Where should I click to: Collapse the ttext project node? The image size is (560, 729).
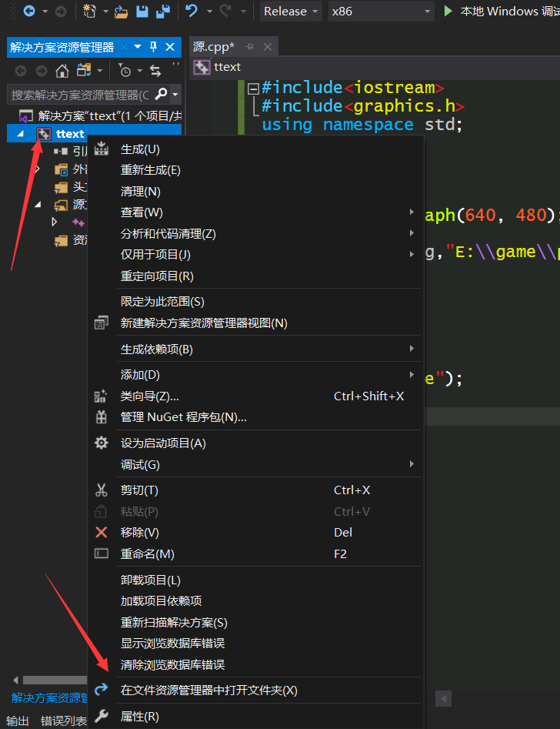(x=20, y=134)
